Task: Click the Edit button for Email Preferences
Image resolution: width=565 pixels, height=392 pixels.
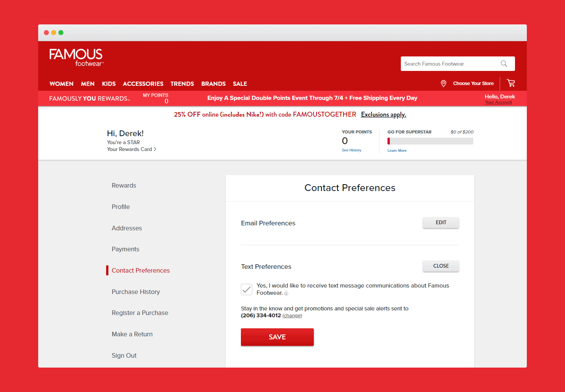Action: coord(441,223)
